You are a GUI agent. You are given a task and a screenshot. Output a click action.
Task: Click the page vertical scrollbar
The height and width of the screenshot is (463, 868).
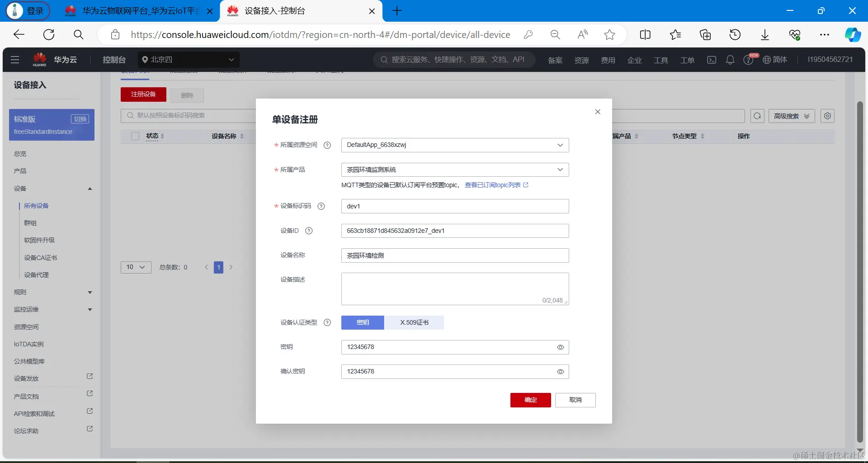[x=860, y=271]
